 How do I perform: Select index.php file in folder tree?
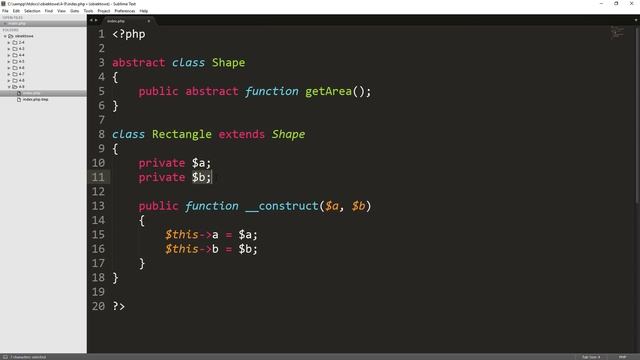[x=43, y=93]
